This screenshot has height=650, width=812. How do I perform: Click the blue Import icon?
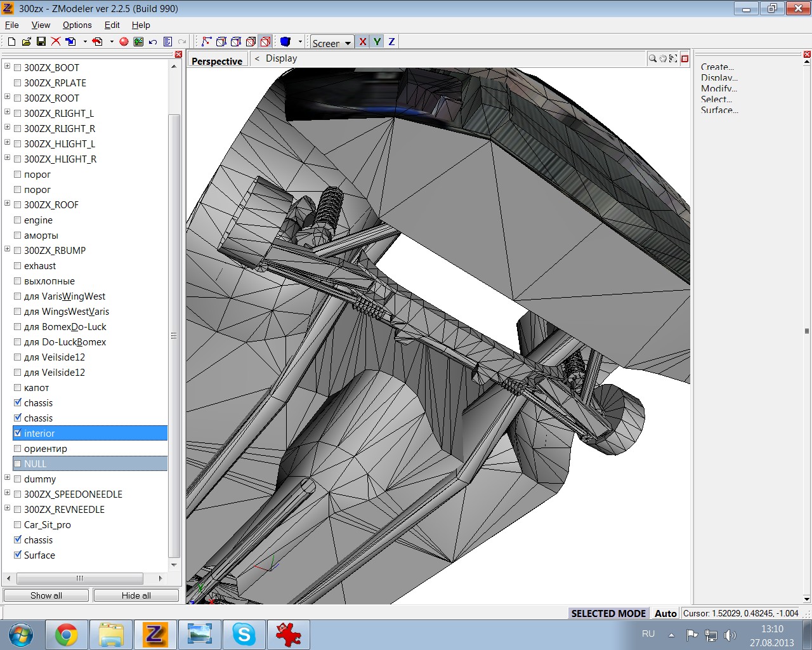(71, 41)
